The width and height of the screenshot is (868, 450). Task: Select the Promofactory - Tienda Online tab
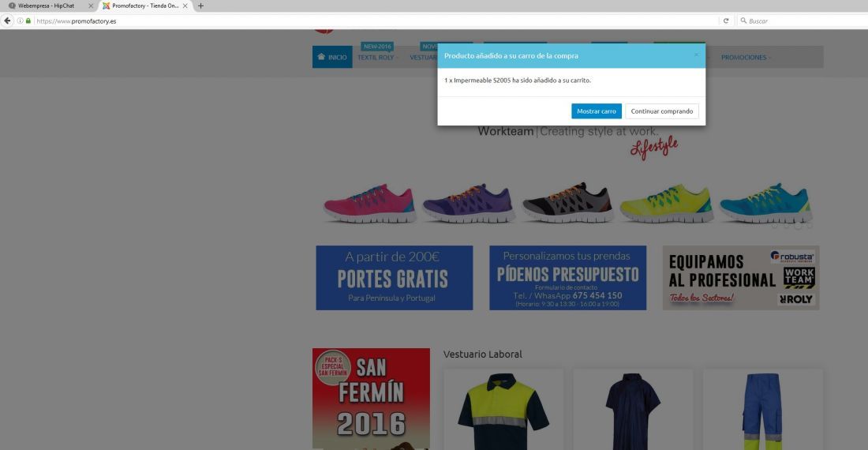click(146, 6)
